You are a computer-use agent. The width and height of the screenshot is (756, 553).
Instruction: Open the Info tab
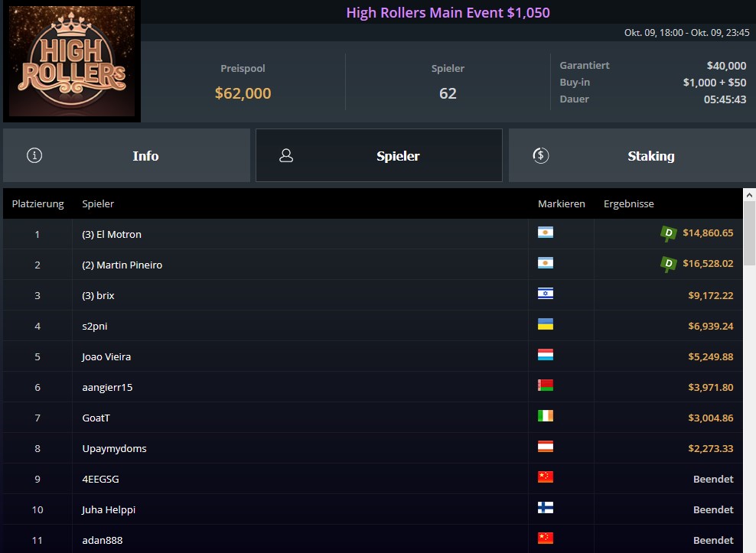tap(126, 155)
